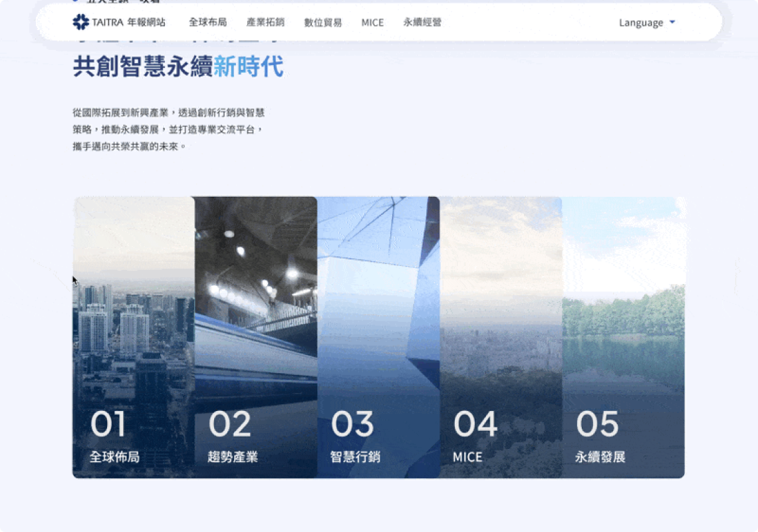The width and height of the screenshot is (758, 532).
Task: Select 產業拓銷 in the top navigation
Action: click(x=265, y=22)
